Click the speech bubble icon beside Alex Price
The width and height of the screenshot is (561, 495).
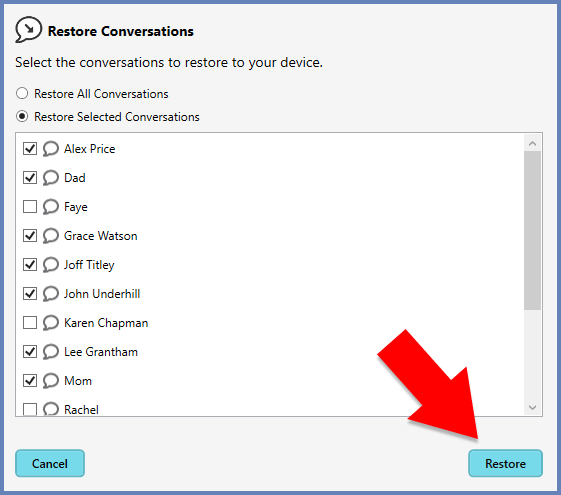point(51,148)
